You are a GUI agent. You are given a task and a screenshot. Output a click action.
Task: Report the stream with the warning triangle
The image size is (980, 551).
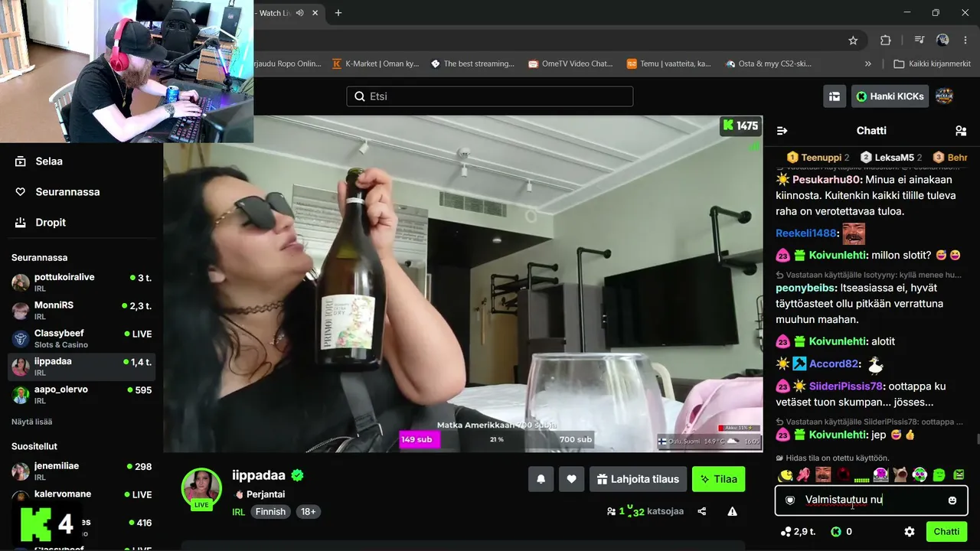click(x=733, y=511)
